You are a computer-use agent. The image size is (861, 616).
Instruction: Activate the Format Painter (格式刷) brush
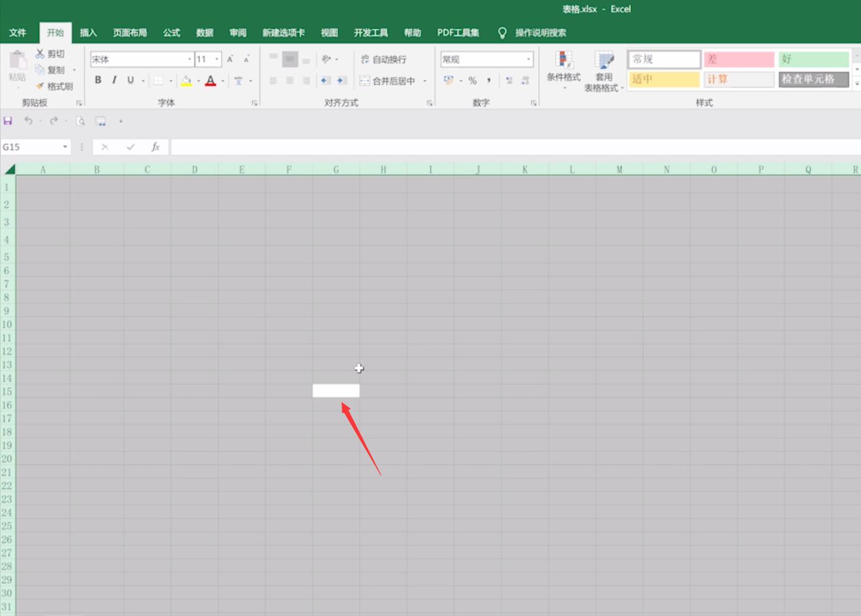pos(40,86)
